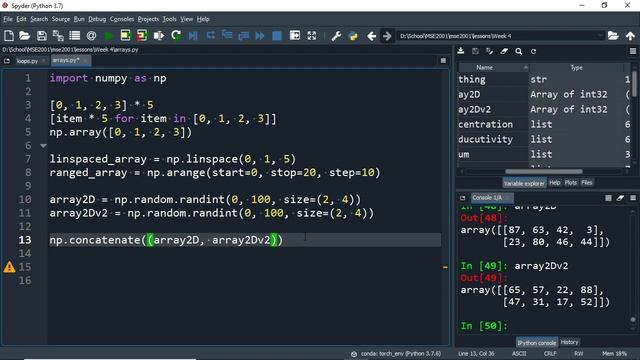Image resolution: width=640 pixels, height=360 pixels.
Task: Interrupt kernel stop square in console
Action: [x=608, y=198]
